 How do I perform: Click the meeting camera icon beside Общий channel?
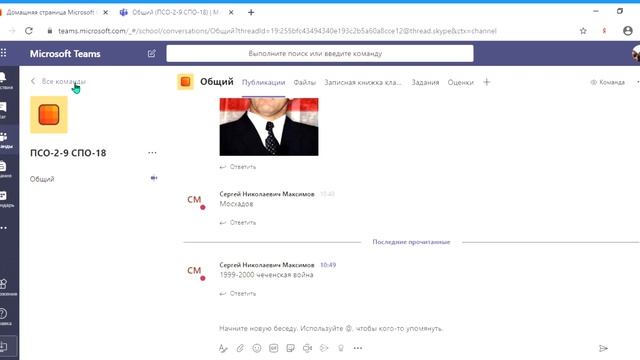pos(154,178)
